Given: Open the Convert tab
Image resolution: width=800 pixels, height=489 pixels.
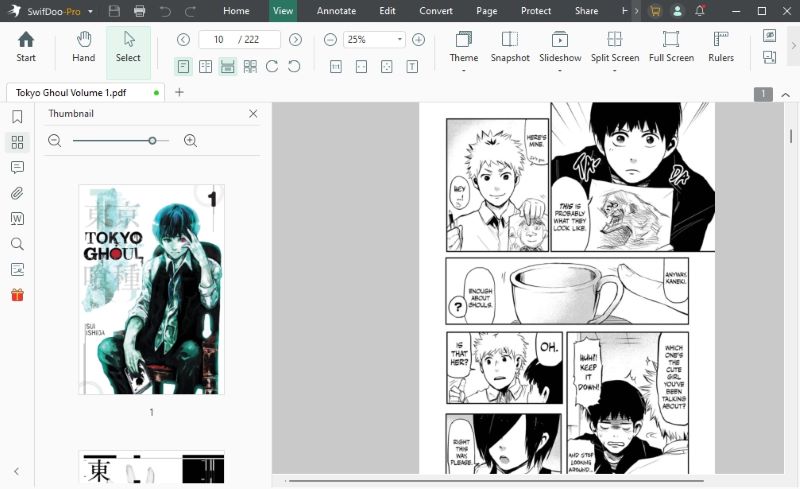Looking at the screenshot, I should click(x=436, y=11).
